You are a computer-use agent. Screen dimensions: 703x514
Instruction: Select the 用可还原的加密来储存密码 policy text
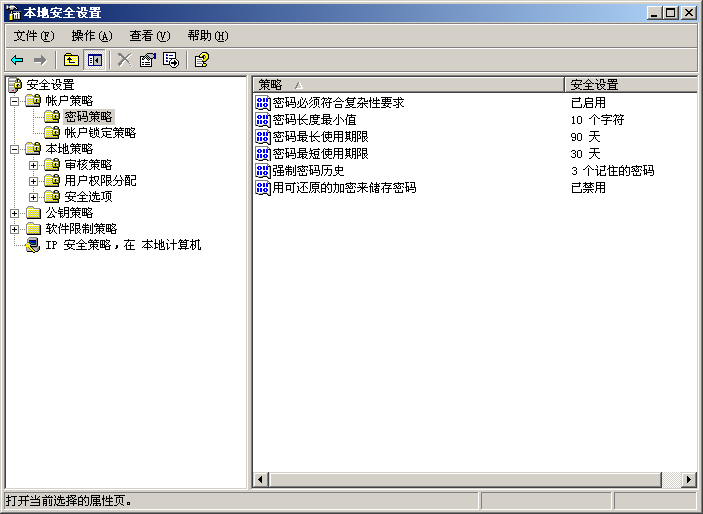344,188
